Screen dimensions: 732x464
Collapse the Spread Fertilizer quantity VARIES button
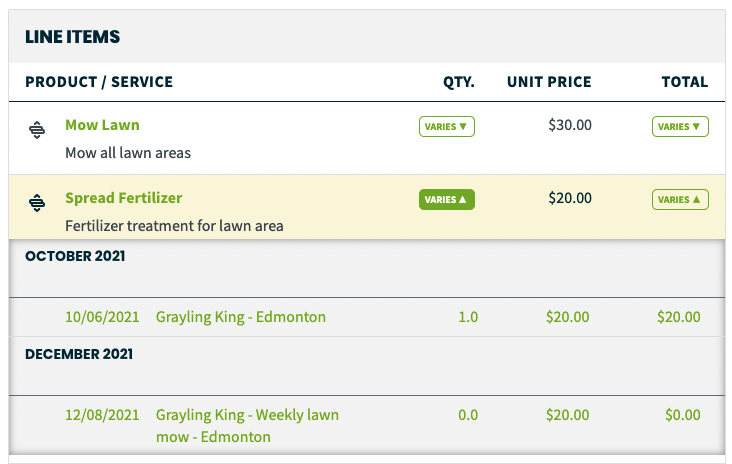click(447, 199)
